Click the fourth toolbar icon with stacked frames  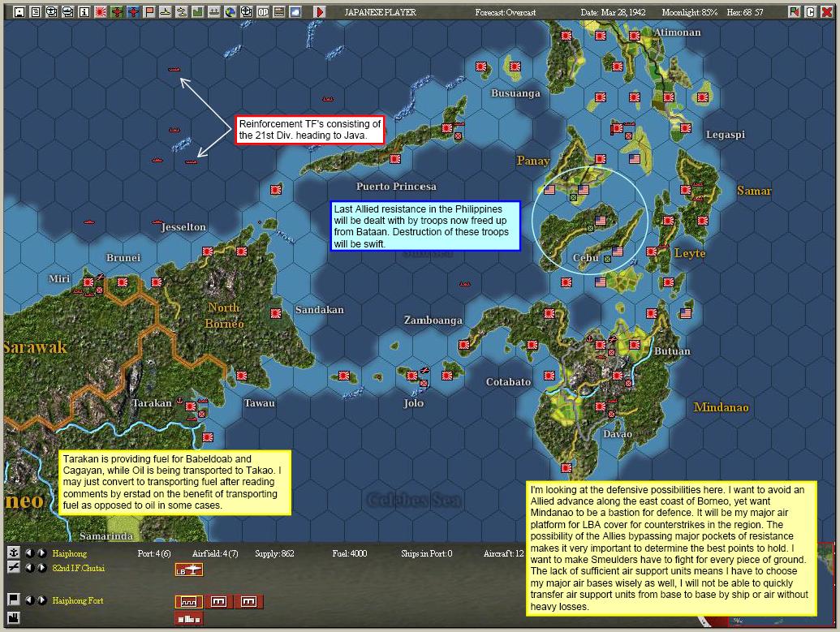pos(68,12)
